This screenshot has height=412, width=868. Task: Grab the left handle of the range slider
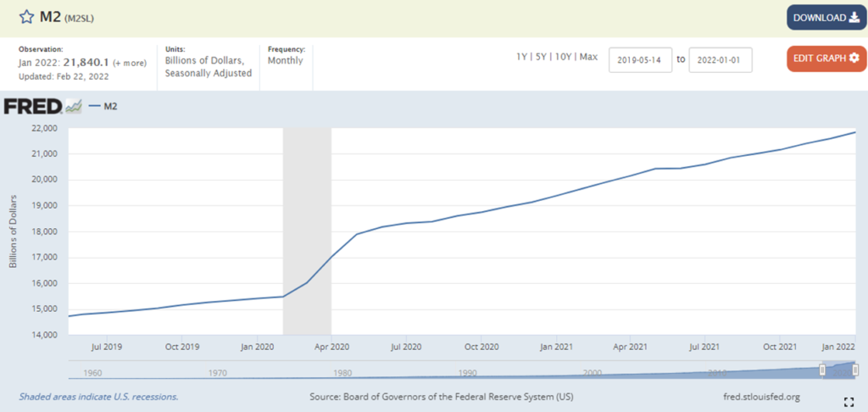(821, 370)
